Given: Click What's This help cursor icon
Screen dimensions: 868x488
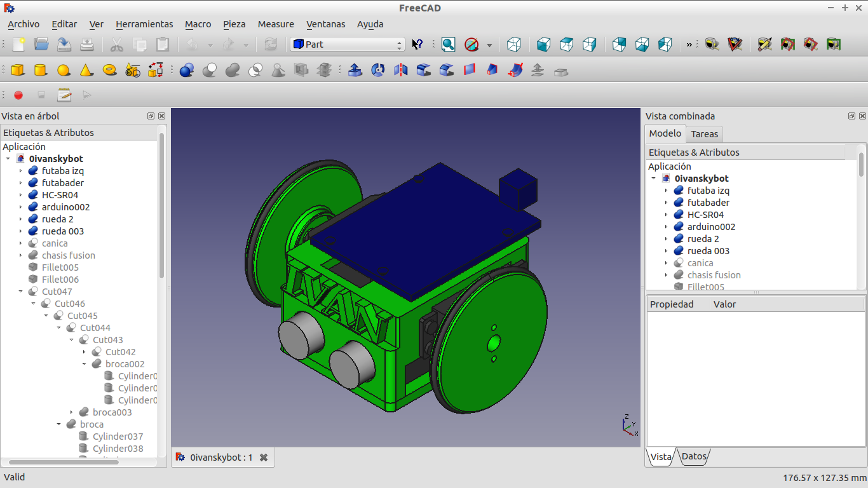Looking at the screenshot, I should pos(417,44).
